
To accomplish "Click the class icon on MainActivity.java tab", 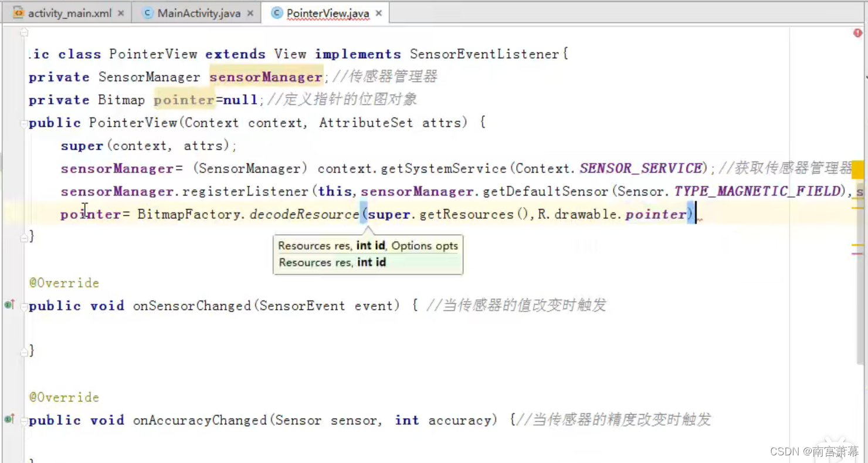I will pyautogui.click(x=148, y=13).
